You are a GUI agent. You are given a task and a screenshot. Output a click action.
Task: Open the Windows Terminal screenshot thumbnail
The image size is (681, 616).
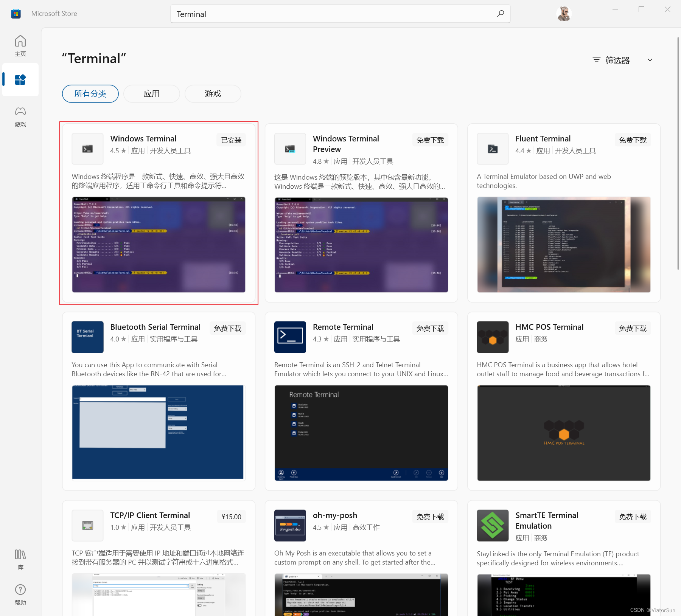[x=159, y=244]
